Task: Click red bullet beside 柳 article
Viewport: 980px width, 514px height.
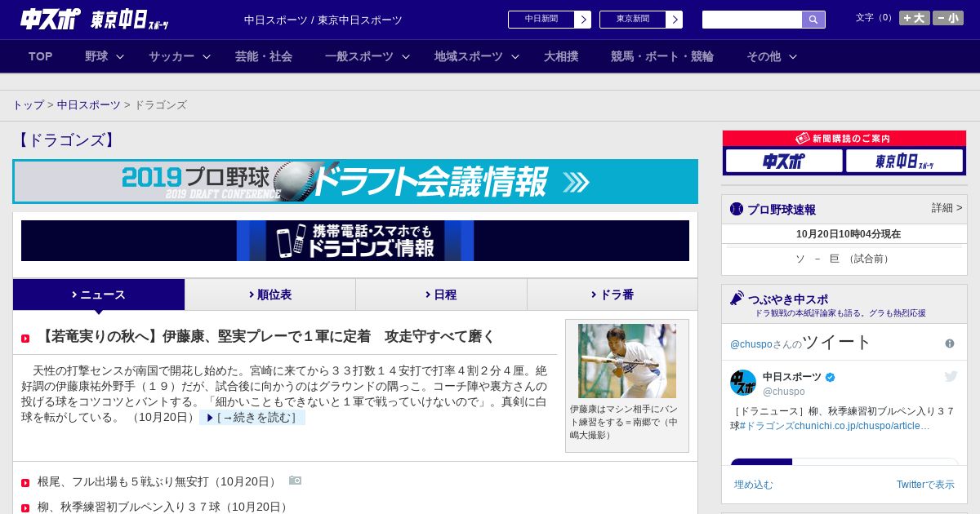Action: (x=25, y=507)
